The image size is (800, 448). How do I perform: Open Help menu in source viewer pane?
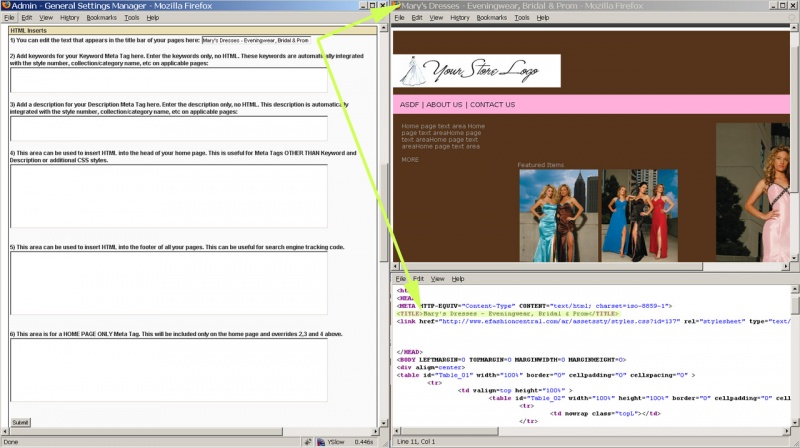458,279
